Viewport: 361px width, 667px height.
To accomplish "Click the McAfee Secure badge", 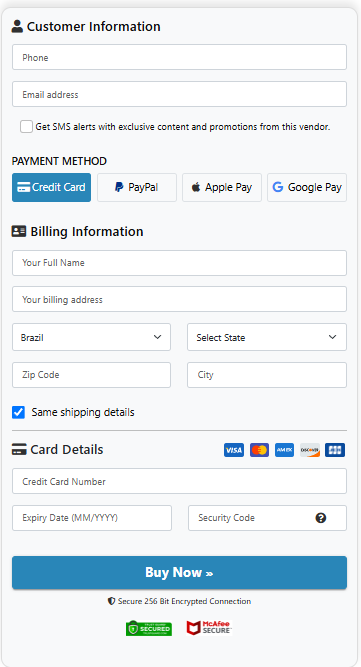I will 209,628.
